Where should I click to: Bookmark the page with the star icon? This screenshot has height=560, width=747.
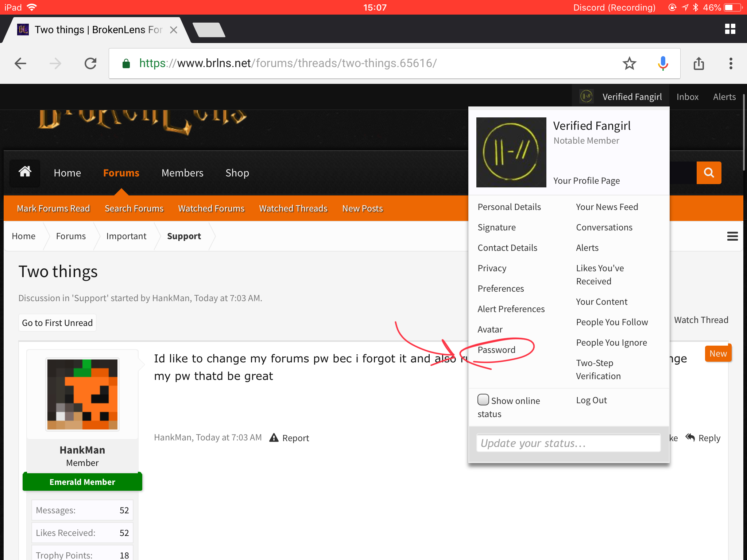pos(630,63)
